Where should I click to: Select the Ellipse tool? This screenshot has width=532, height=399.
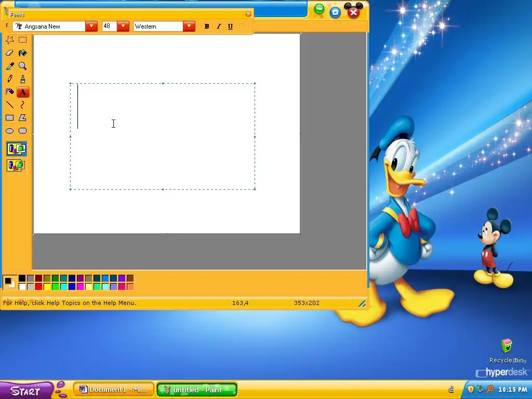coord(9,131)
